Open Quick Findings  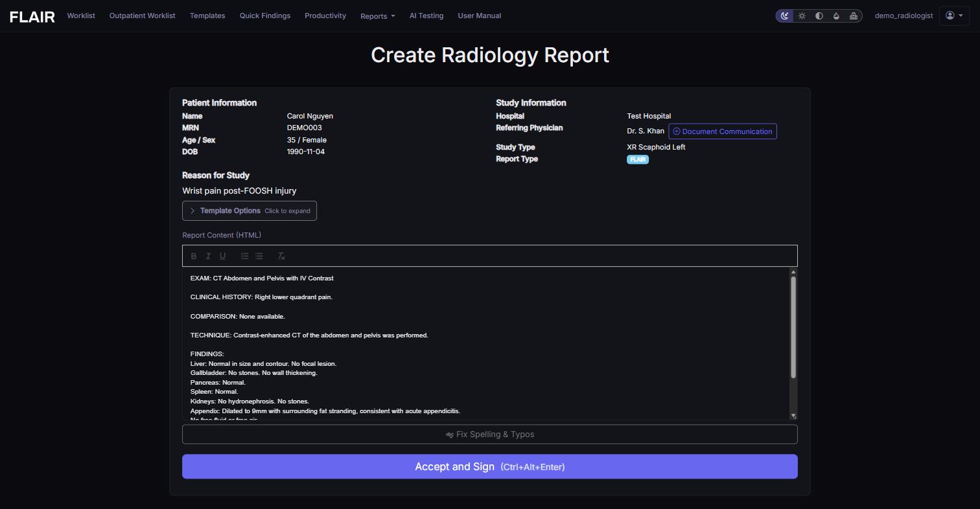tap(265, 16)
